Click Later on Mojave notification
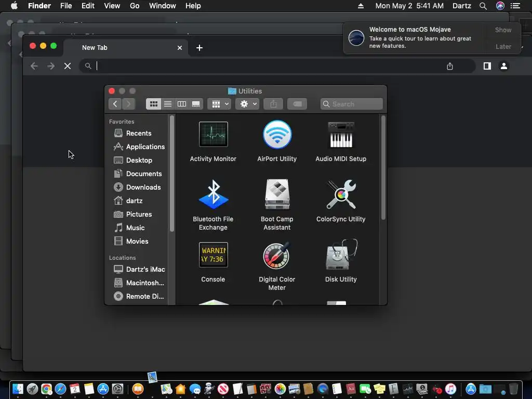The height and width of the screenshot is (399, 532). [503, 47]
